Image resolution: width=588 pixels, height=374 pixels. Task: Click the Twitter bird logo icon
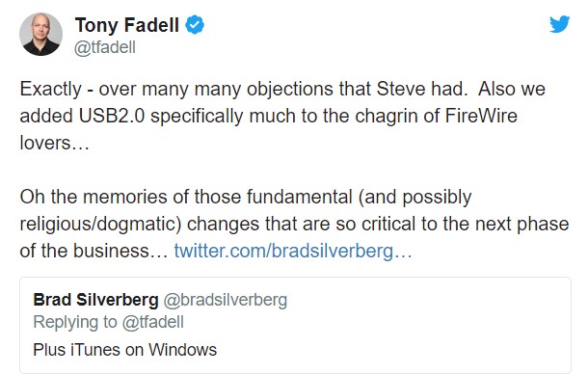(559, 24)
